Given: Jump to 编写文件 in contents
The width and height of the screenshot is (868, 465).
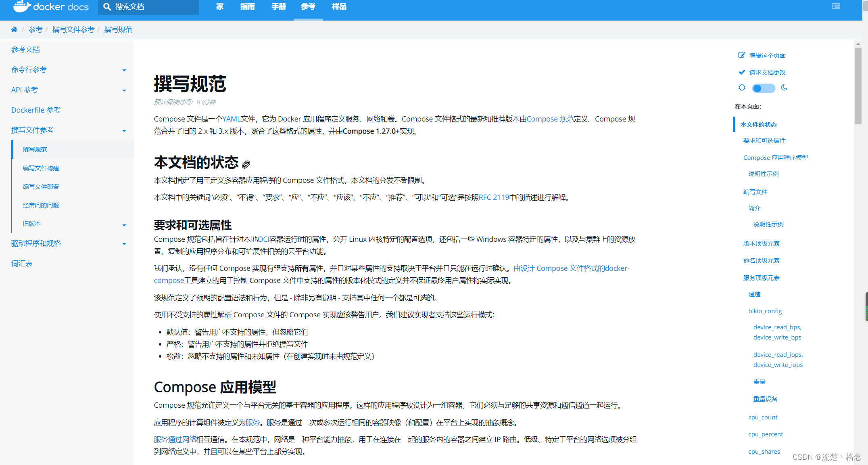Looking at the screenshot, I should click(x=755, y=192).
